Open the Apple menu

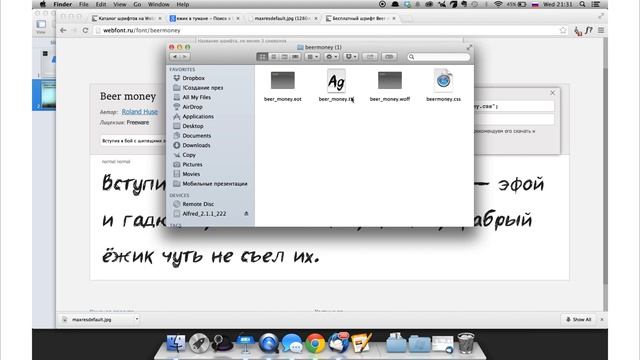tap(42, 4)
